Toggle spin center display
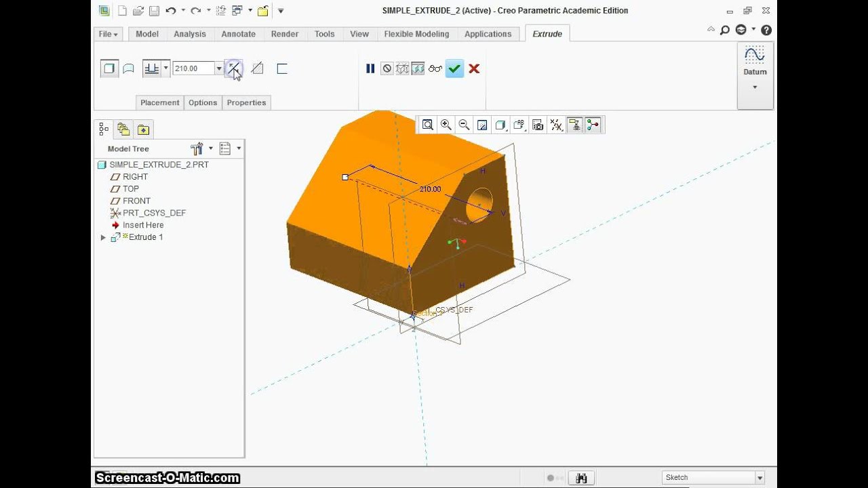This screenshot has height=488, width=868. coord(593,125)
